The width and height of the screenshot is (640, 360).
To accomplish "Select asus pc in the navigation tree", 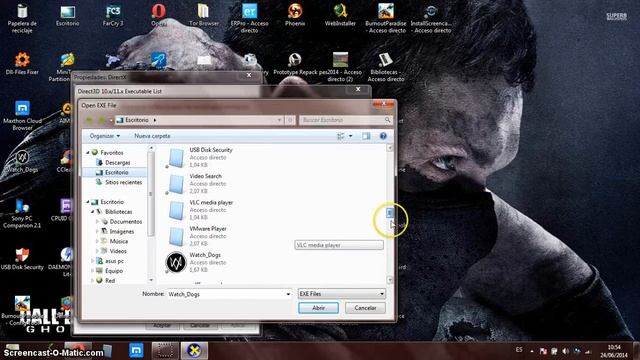I will coord(114,261).
